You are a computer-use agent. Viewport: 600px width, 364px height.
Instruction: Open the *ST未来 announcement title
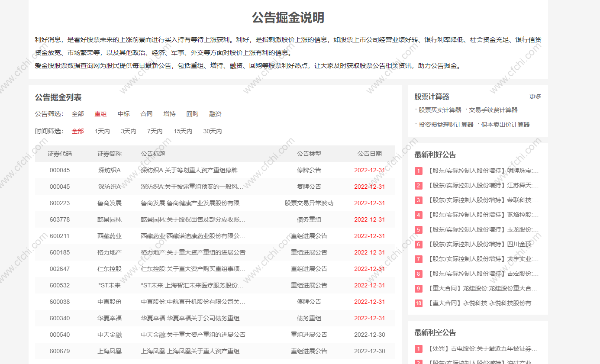(x=192, y=285)
